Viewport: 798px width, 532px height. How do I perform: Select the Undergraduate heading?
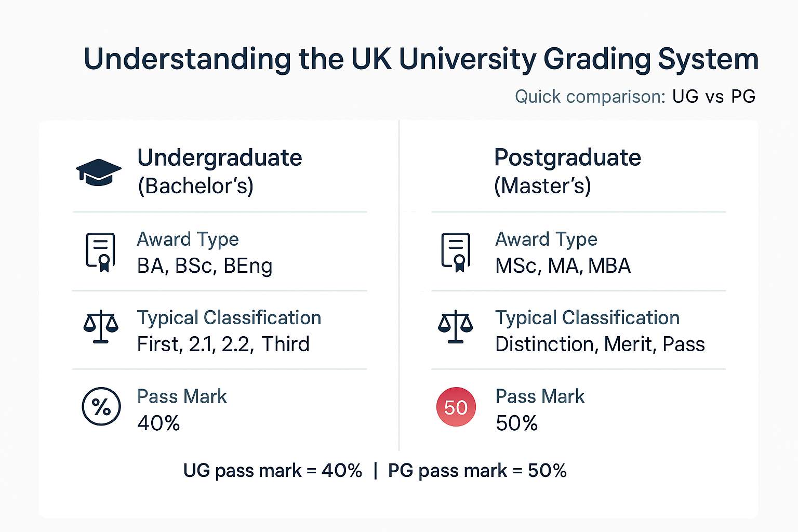(x=219, y=157)
